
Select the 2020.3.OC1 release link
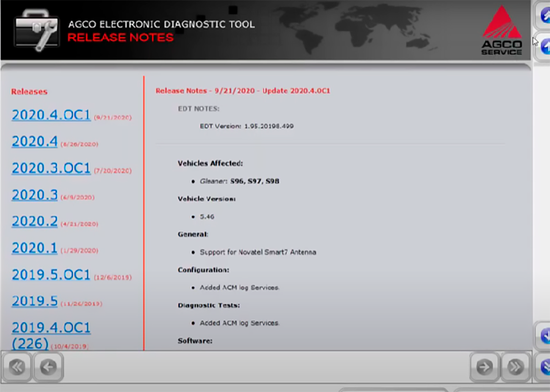(x=51, y=168)
